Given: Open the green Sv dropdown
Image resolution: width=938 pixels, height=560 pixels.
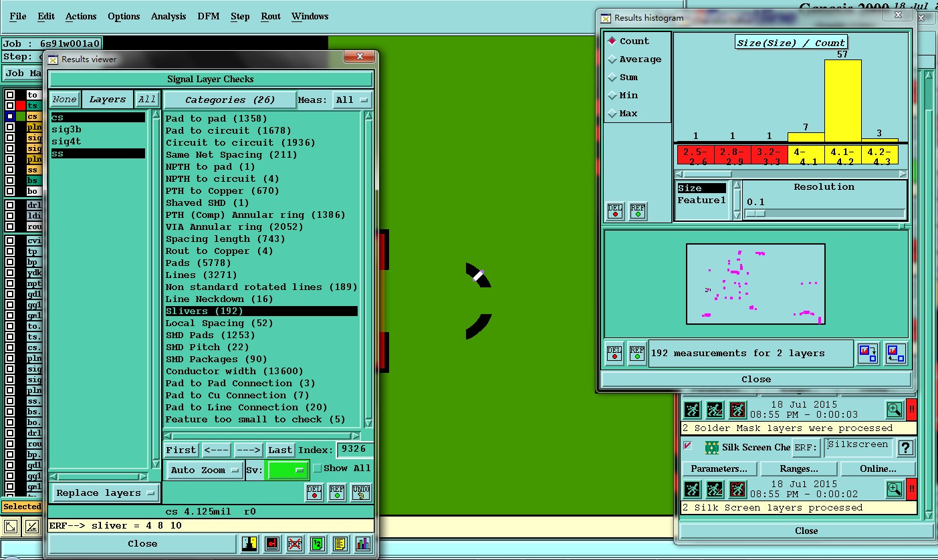Looking at the screenshot, I should pos(287,470).
